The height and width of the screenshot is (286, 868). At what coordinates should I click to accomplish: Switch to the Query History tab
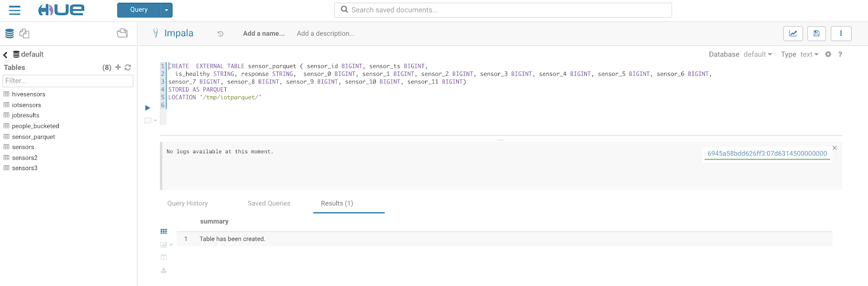tap(188, 204)
